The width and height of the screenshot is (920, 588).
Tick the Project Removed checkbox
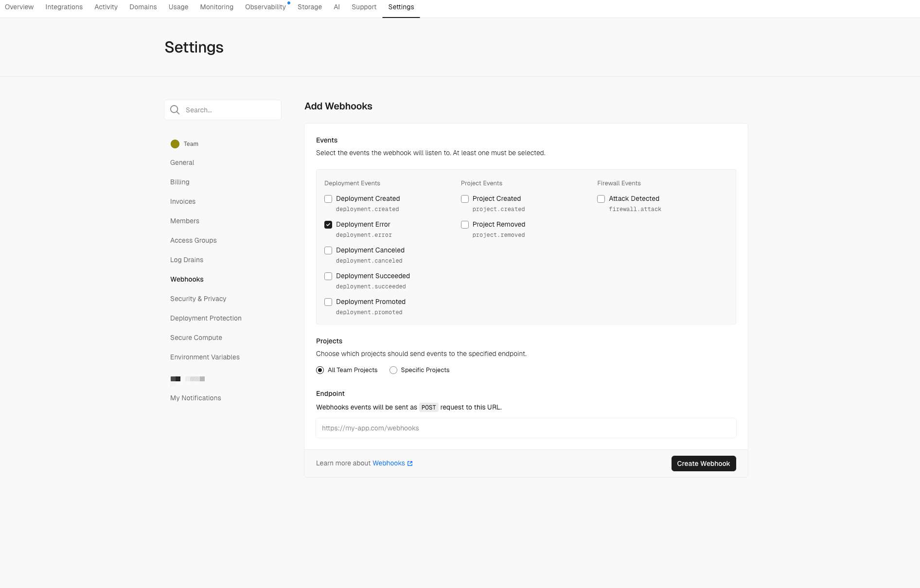coord(465,225)
